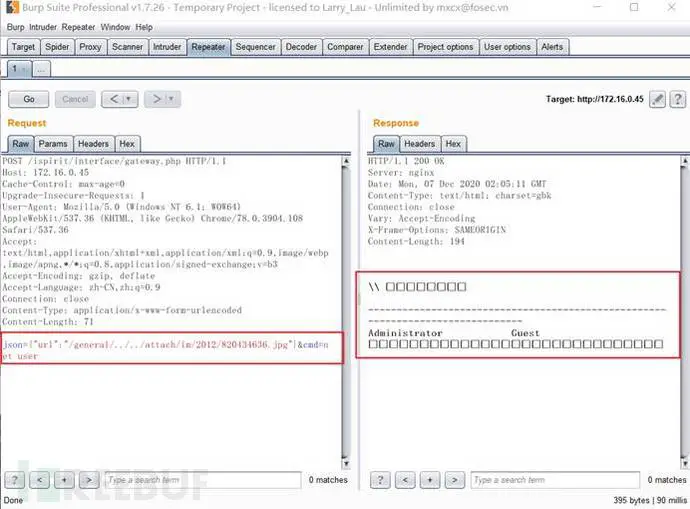The image size is (690, 509).
Task: Click response search next match arrow
Action: click(x=455, y=480)
